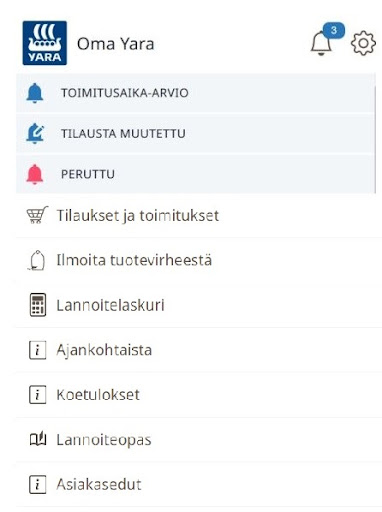Click the edit-bell icon for Tilausta muutettu

pos(35,133)
